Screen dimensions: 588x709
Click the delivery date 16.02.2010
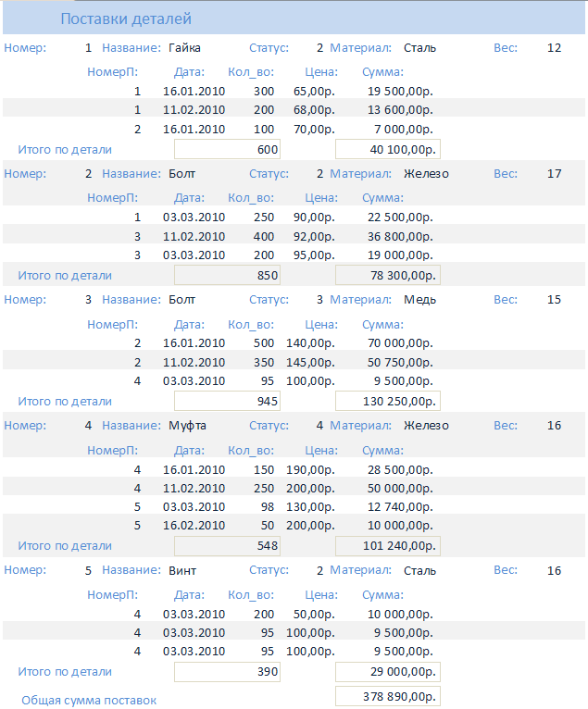pyautogui.click(x=194, y=525)
